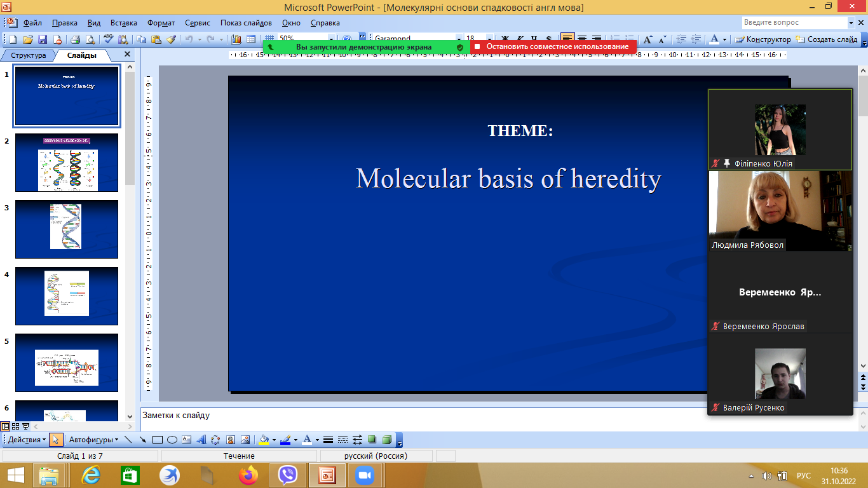Close the slides pane with X

coord(127,55)
